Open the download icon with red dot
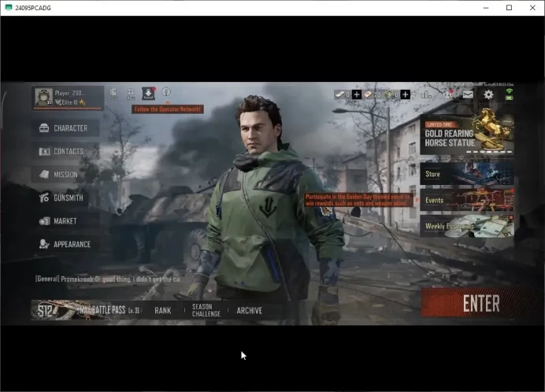 tap(148, 94)
